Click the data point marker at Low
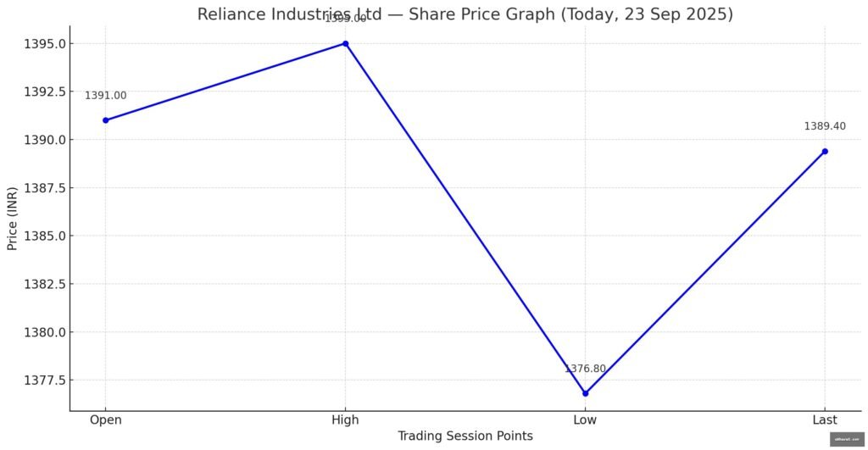This screenshot has height=450, width=868. point(585,393)
